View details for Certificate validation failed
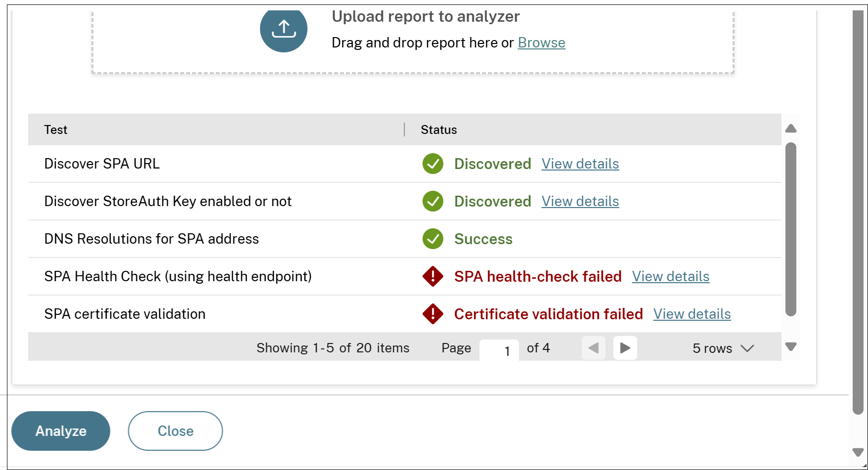868x470 pixels. click(692, 314)
